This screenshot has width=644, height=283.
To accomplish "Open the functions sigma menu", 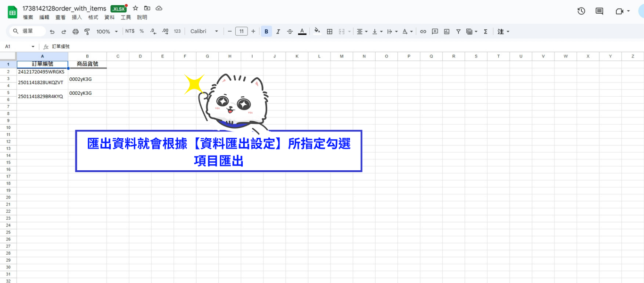I will (x=486, y=32).
